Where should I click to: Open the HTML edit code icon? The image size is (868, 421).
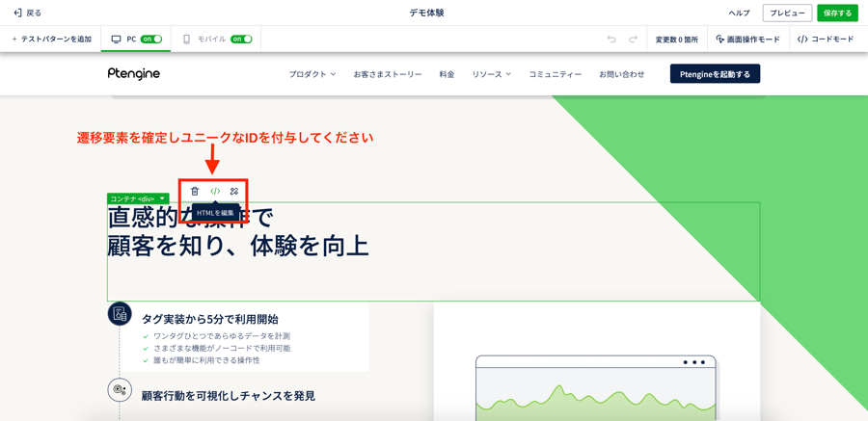tap(215, 191)
